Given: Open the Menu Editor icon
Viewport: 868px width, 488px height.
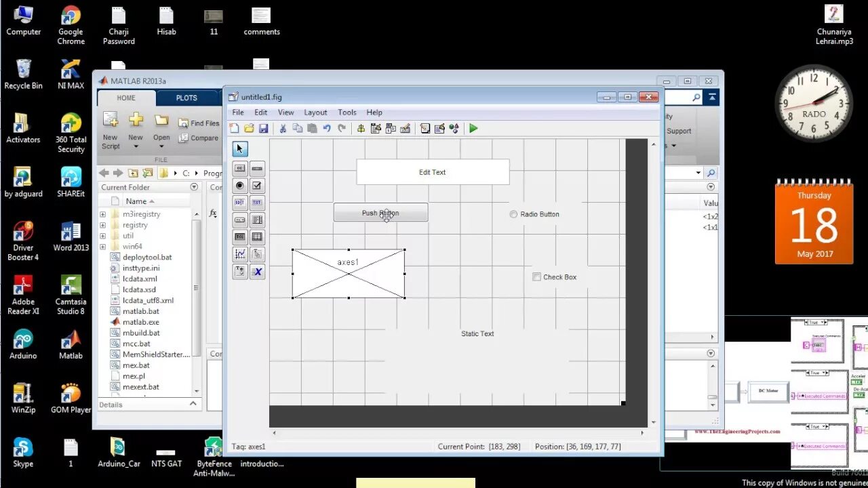Looking at the screenshot, I should tap(376, 128).
